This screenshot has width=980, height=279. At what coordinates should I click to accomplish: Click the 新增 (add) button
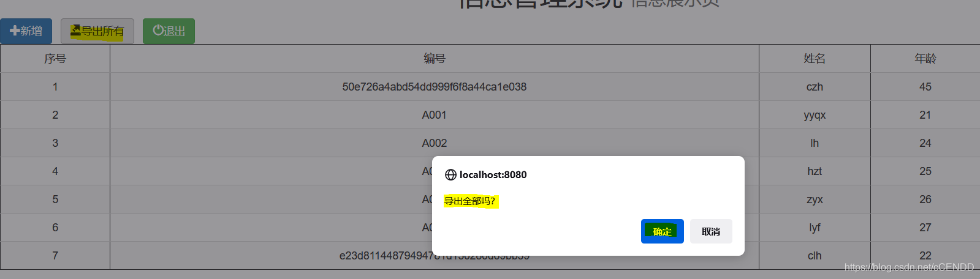pos(26,31)
